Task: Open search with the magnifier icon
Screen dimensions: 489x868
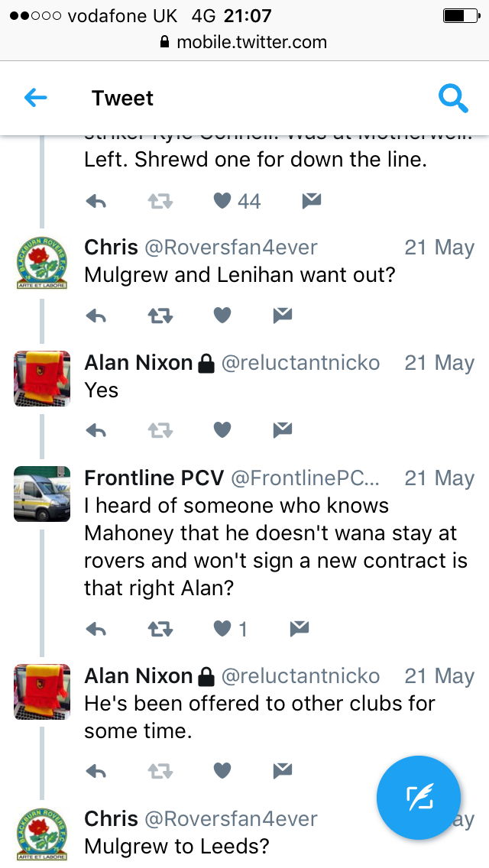Action: [453, 99]
